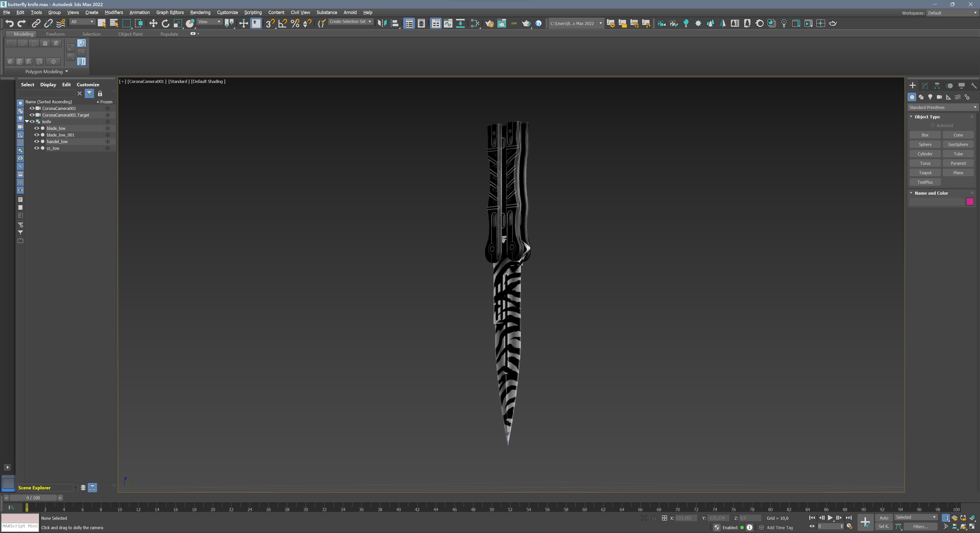This screenshot has height=533, width=980.
Task: Open the Workspaces Default dropdown
Action: pos(952,13)
